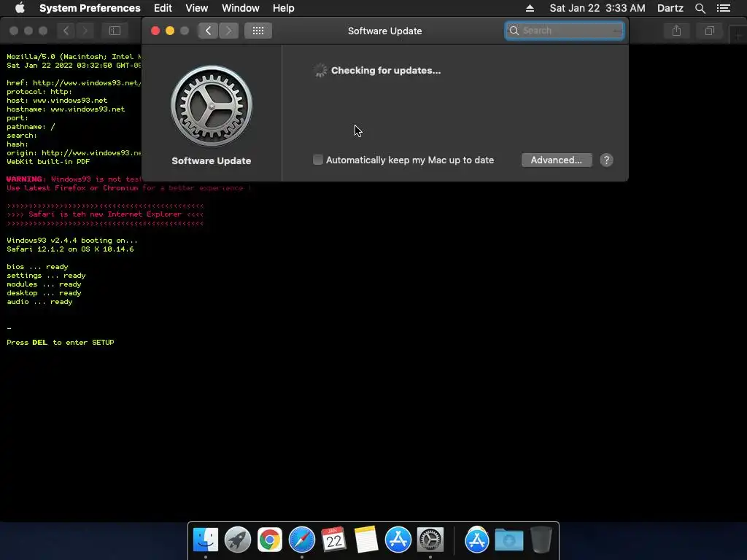Viewport: 747px width, 560px height.
Task: Click the Search field in Software Update
Action: click(565, 31)
